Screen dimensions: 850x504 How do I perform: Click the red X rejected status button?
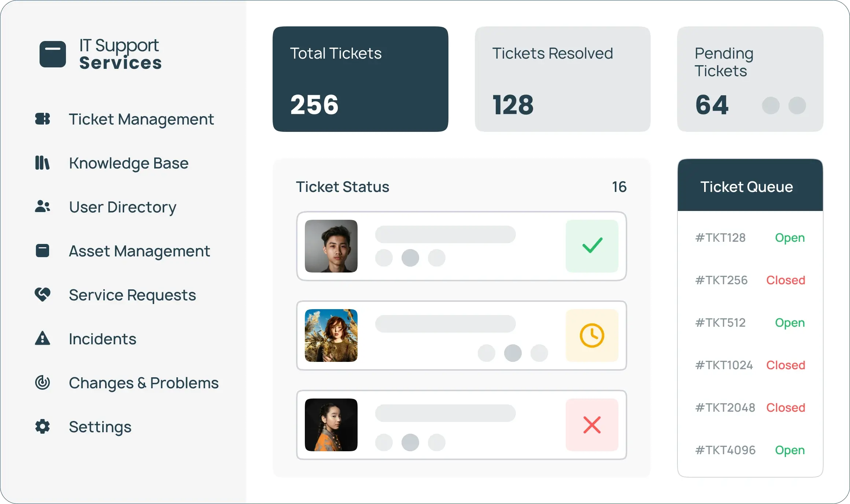pyautogui.click(x=592, y=425)
